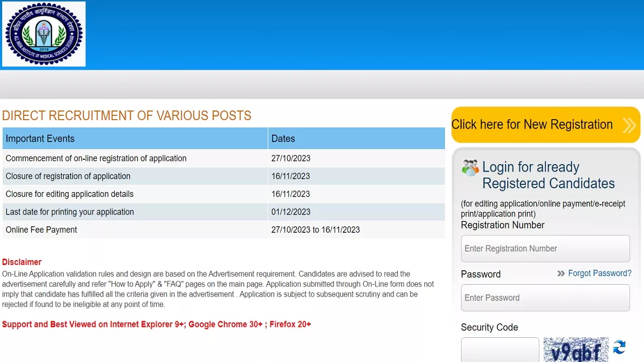
Task: Click the Security Code input box
Action: pyautogui.click(x=500, y=350)
